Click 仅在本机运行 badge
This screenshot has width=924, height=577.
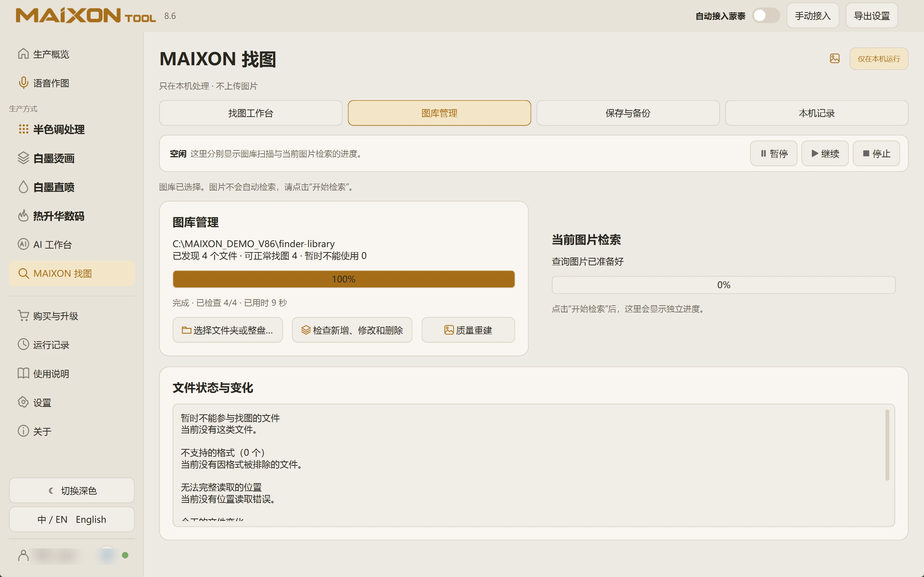pyautogui.click(x=879, y=59)
